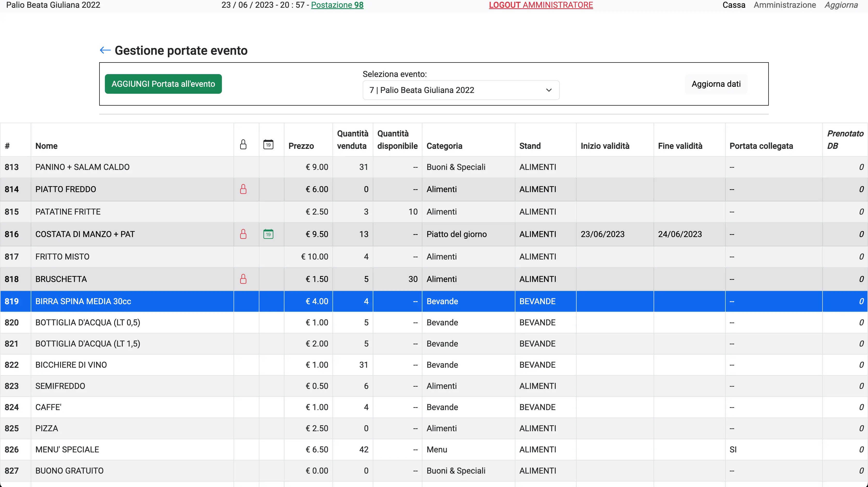Viewport: 868px width, 487px height.
Task: Click AGGIUNGI Portata all'evento button
Action: click(163, 84)
